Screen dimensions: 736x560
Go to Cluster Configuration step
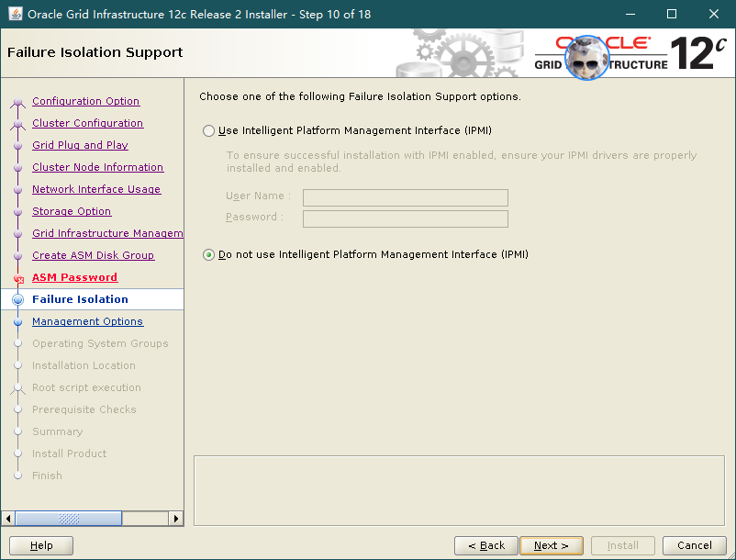pos(88,123)
